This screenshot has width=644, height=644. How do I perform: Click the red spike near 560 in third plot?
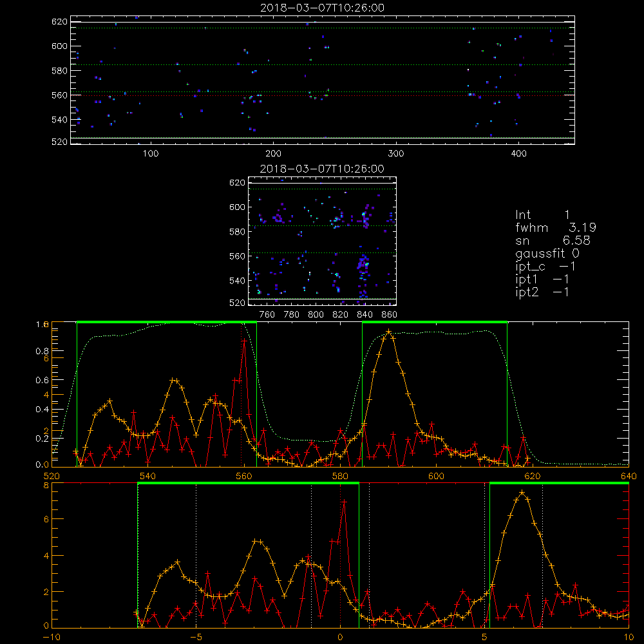244,341
